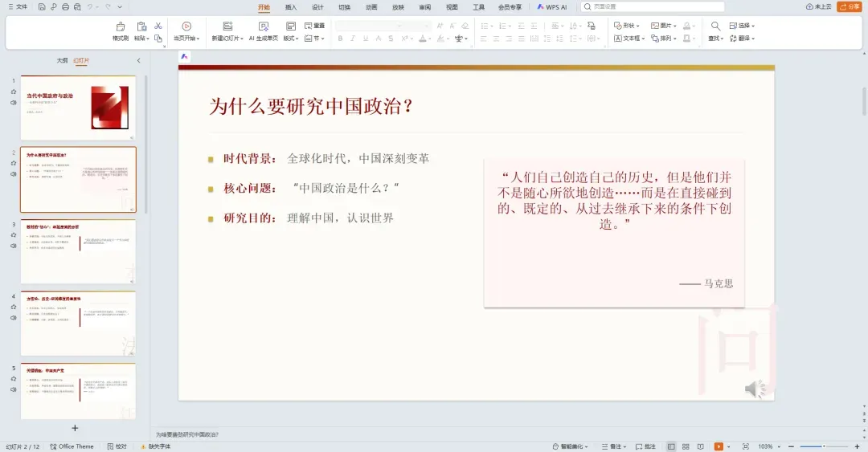
Task: Adjust the zoom slider handle
Action: pyautogui.click(x=824, y=446)
